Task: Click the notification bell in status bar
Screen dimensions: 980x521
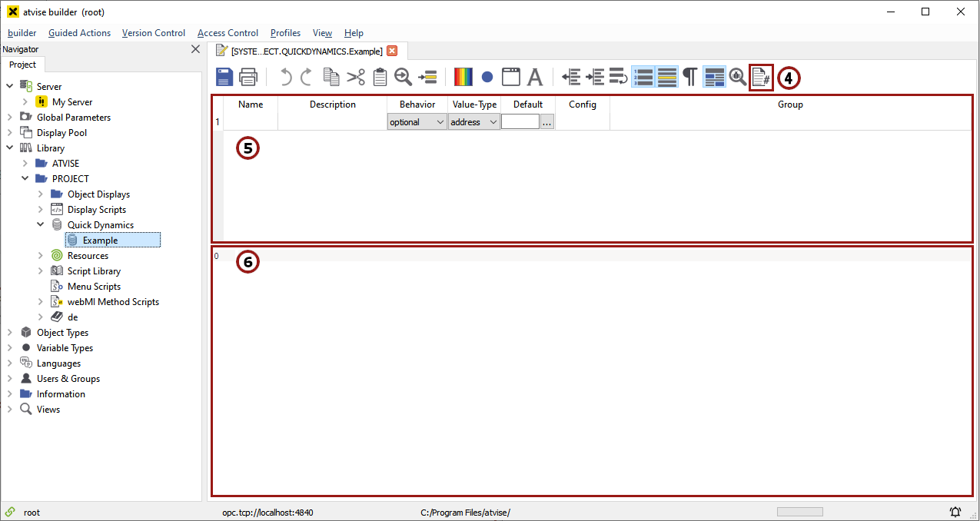Action: click(955, 512)
